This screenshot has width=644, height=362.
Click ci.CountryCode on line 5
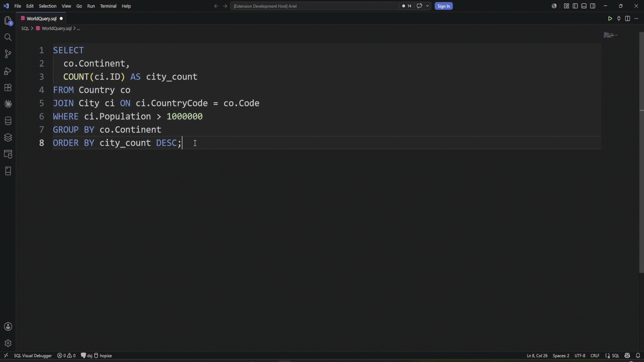[x=172, y=103]
